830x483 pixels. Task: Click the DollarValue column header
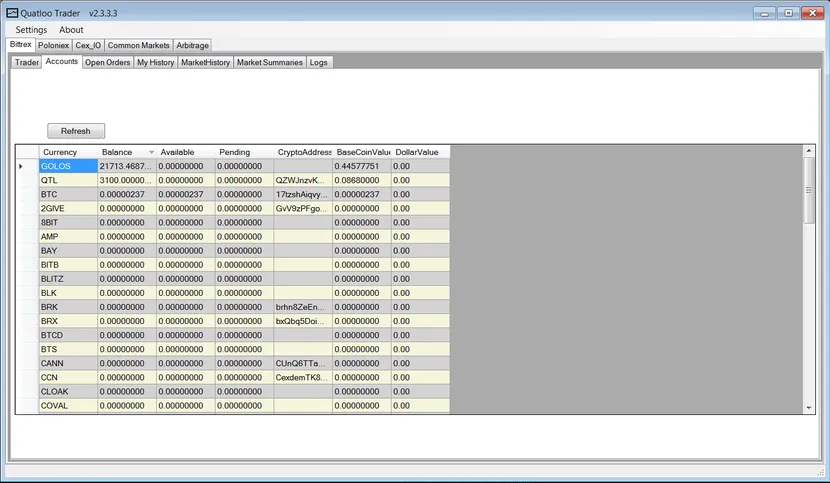pos(421,152)
